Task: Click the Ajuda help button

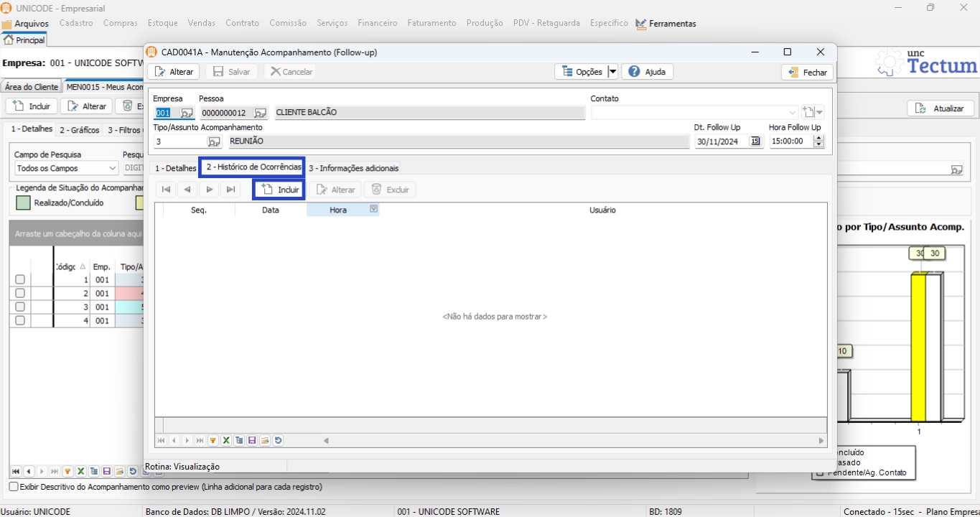Action: [648, 72]
